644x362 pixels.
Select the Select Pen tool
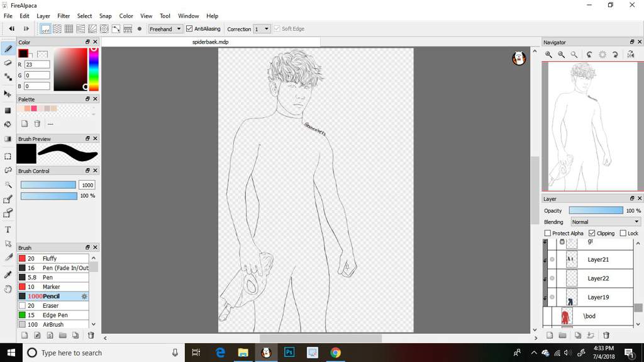click(8, 200)
